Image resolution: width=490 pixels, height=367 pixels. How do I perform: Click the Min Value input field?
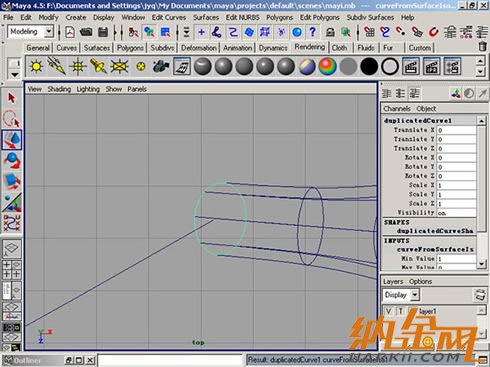click(x=456, y=259)
